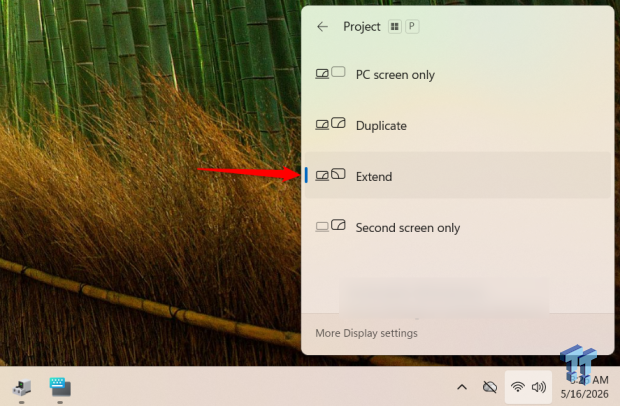Switch to Second screen only
The width and height of the screenshot is (620, 406).
point(457,227)
